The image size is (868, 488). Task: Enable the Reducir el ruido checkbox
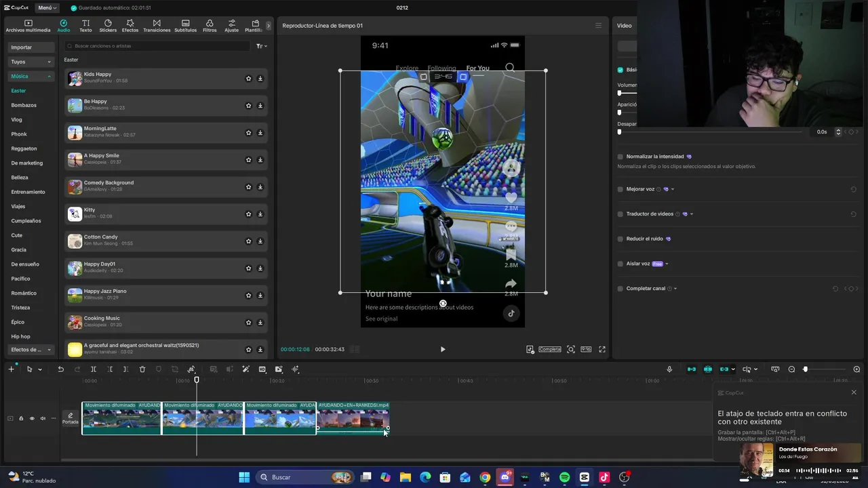pos(620,239)
